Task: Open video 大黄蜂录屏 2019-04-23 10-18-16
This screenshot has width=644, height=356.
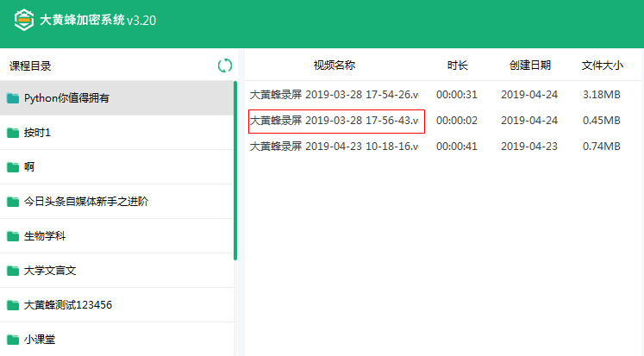Action: 334,147
